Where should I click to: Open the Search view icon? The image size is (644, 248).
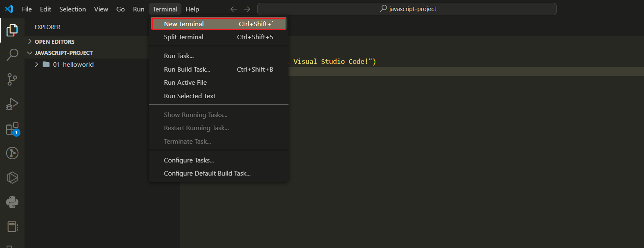pyautogui.click(x=12, y=54)
